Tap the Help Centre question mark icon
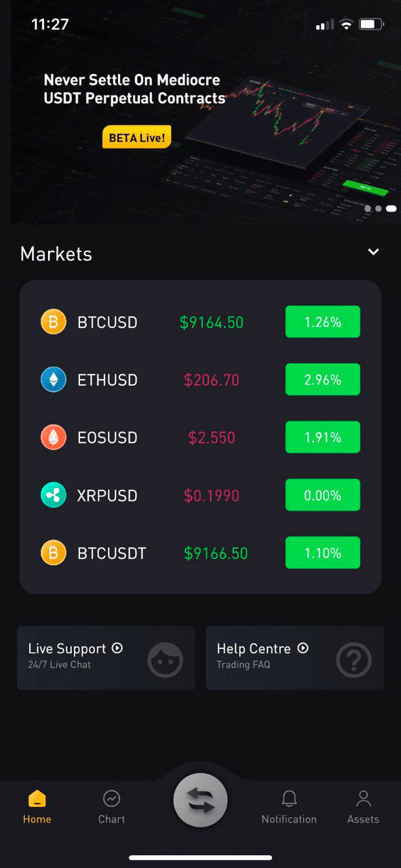 click(354, 659)
